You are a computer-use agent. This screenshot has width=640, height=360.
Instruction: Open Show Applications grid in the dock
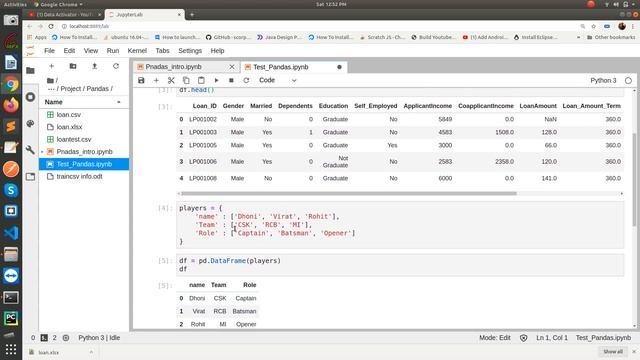11,349
